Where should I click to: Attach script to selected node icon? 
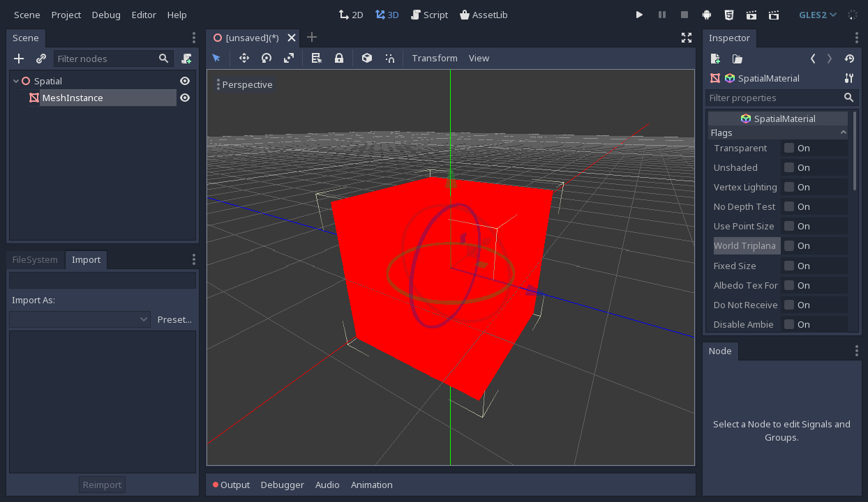[186, 59]
